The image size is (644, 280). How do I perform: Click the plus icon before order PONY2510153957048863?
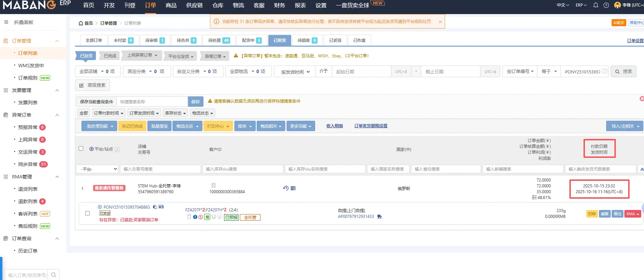[100, 207]
